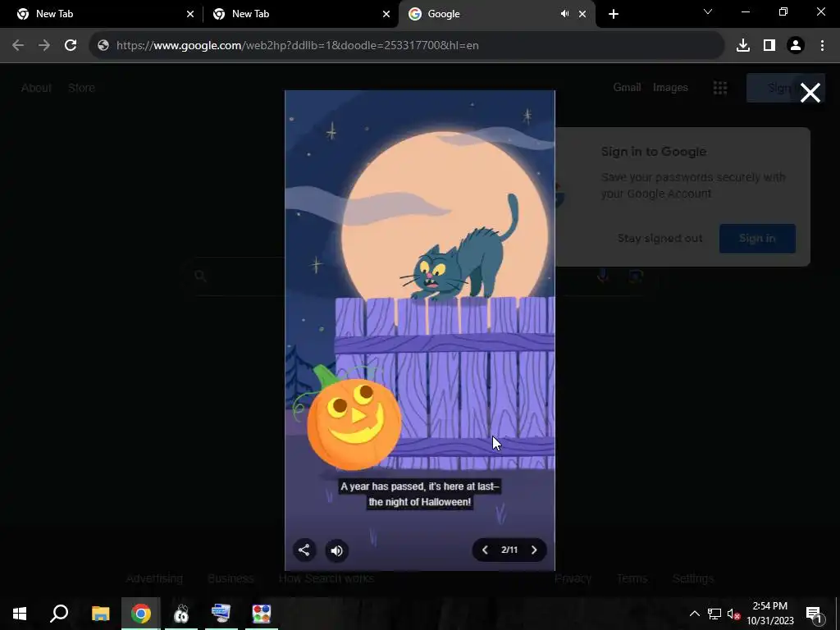Mute the doodle sound
Image resolution: width=840 pixels, height=630 pixels.
click(x=337, y=550)
